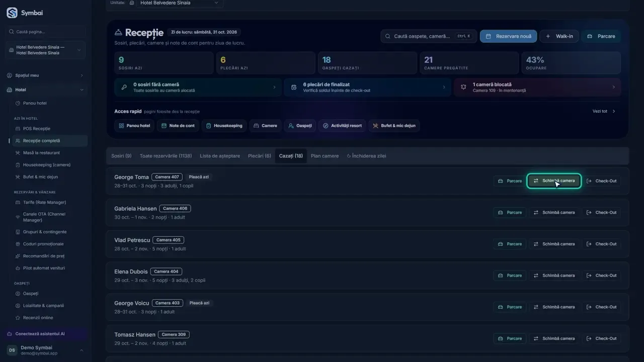Click the Rezervare nouă button

click(x=508, y=36)
